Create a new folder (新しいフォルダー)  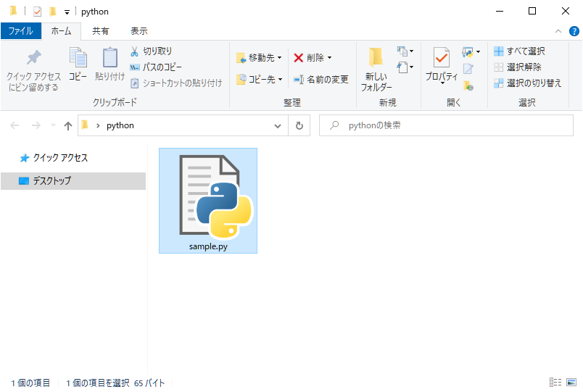click(376, 70)
